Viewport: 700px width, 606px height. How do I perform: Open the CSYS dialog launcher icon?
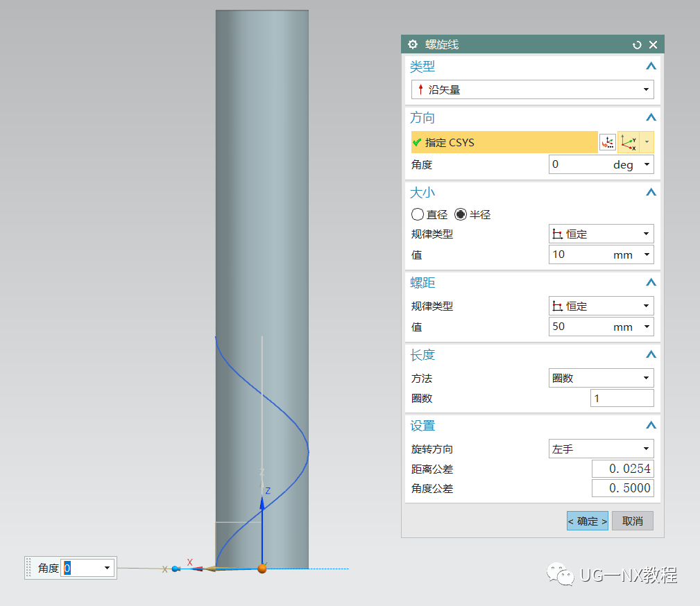coord(607,141)
